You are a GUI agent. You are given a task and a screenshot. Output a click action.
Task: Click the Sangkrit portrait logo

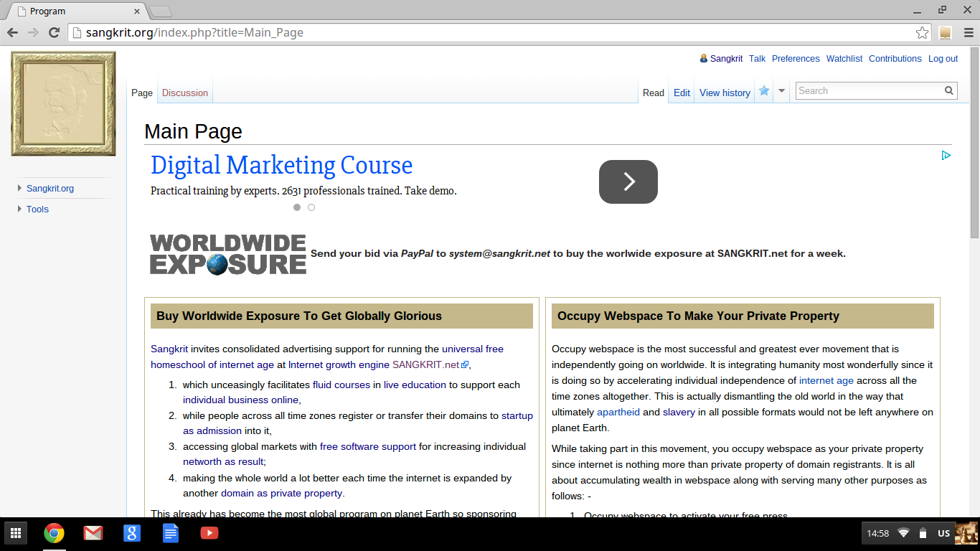(63, 104)
